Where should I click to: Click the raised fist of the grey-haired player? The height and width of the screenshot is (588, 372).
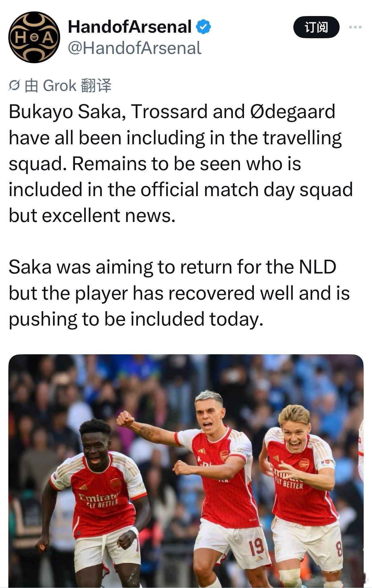[x=125, y=419]
